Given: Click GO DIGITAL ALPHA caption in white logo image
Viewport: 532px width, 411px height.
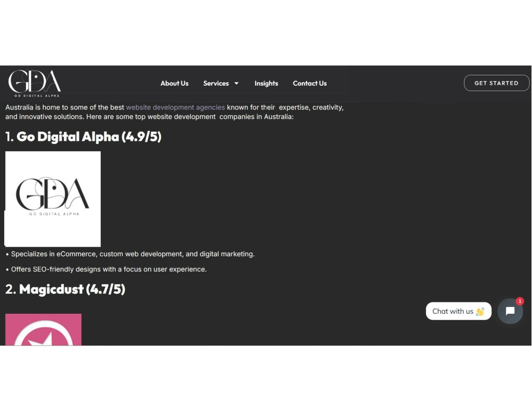Looking at the screenshot, I should pyautogui.click(x=54, y=214).
